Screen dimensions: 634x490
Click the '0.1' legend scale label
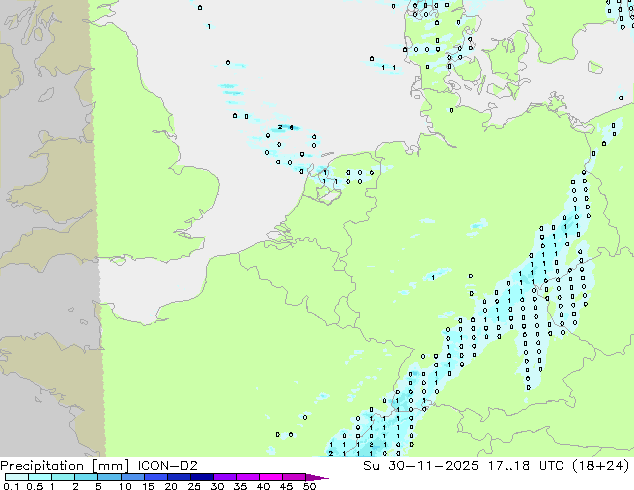pyautogui.click(x=11, y=486)
